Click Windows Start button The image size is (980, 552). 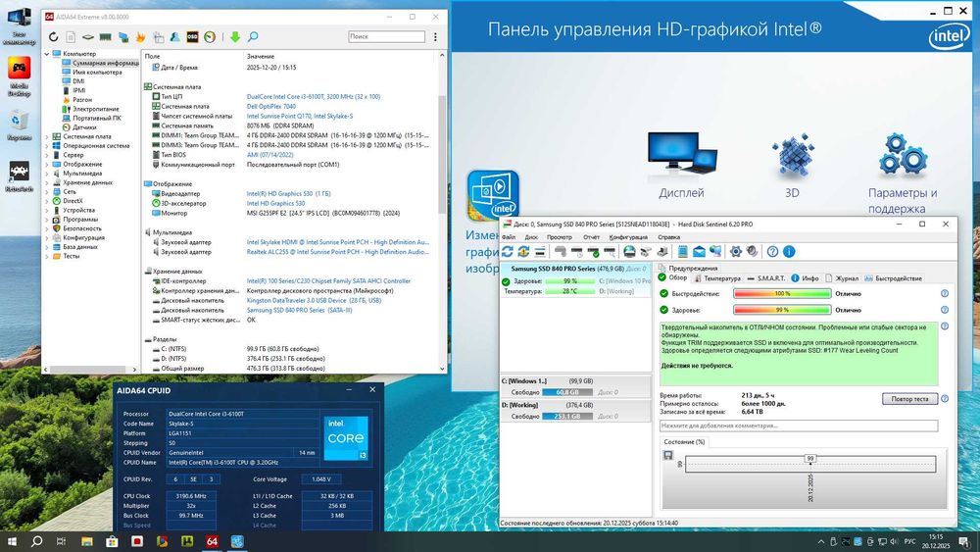point(11,541)
